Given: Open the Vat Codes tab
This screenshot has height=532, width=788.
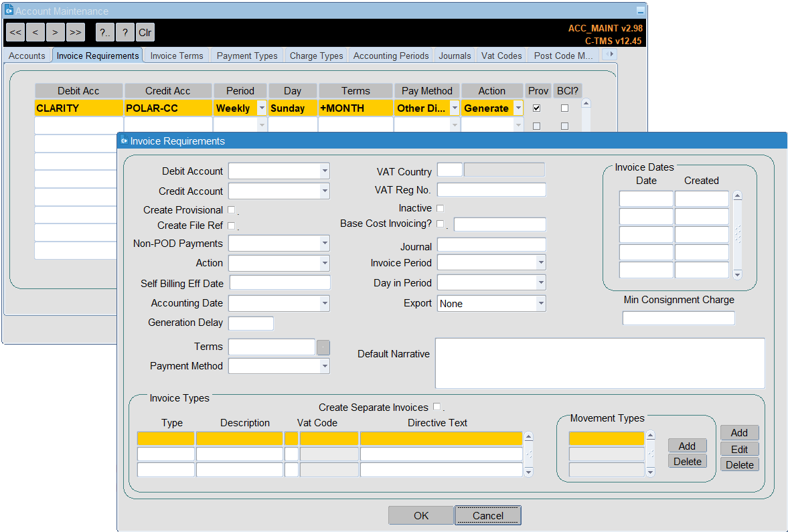Looking at the screenshot, I should tap(501, 56).
